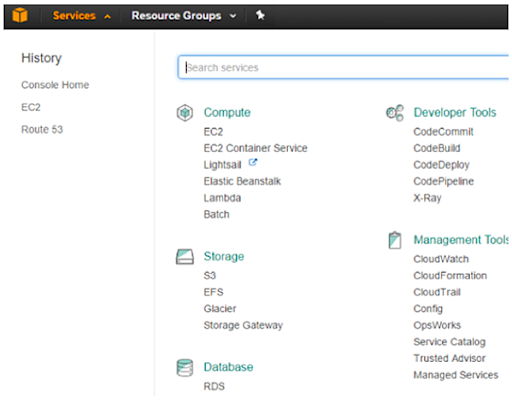The height and width of the screenshot is (403, 512).
Task: Open EC2 from the History list
Action: pos(31,107)
